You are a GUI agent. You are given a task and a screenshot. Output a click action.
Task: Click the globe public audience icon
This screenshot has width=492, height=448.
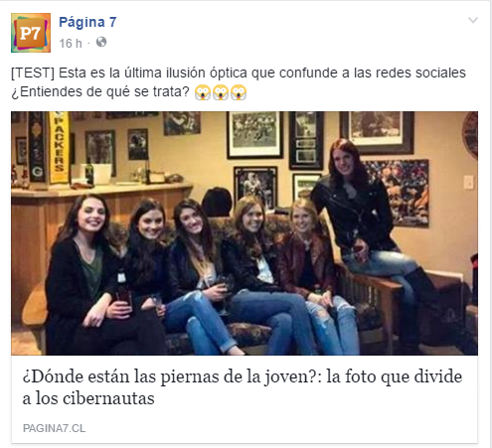coord(101,42)
